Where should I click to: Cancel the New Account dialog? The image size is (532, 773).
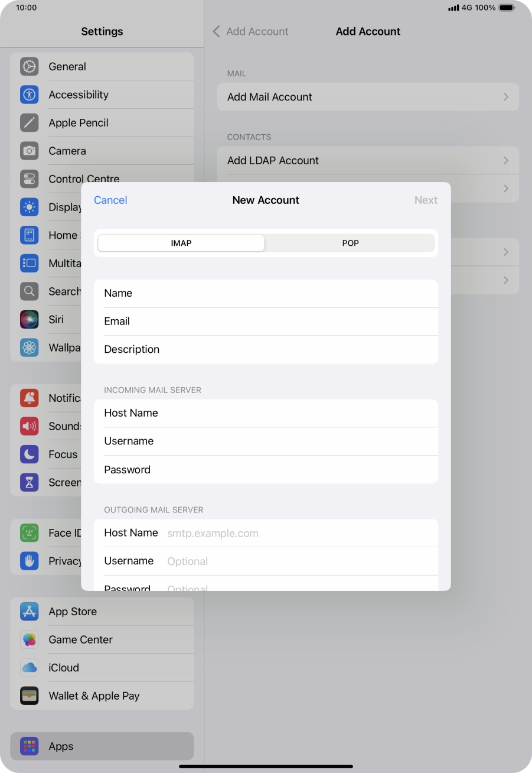point(110,200)
